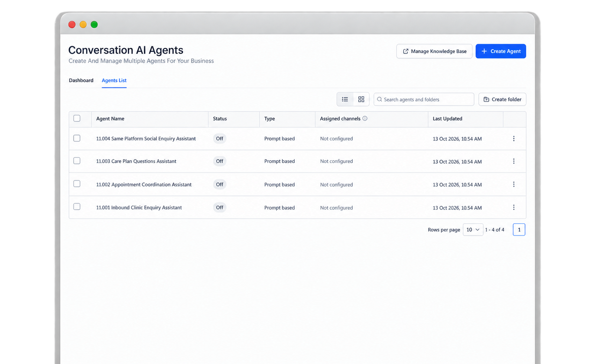Open options menu for Inbound Clinic Enquiry Assistant
This screenshot has height=364, width=595.
[x=514, y=207]
